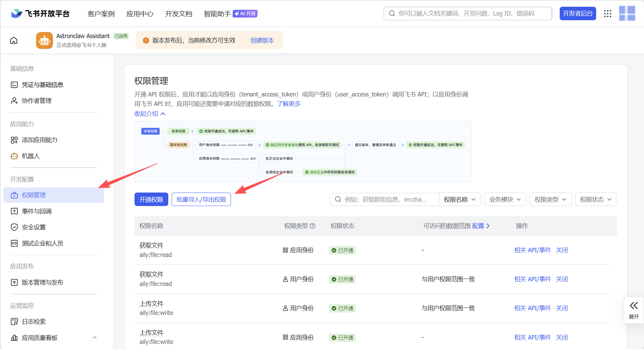Click the search magnifier in permission filter
The image size is (644, 349).
338,200
